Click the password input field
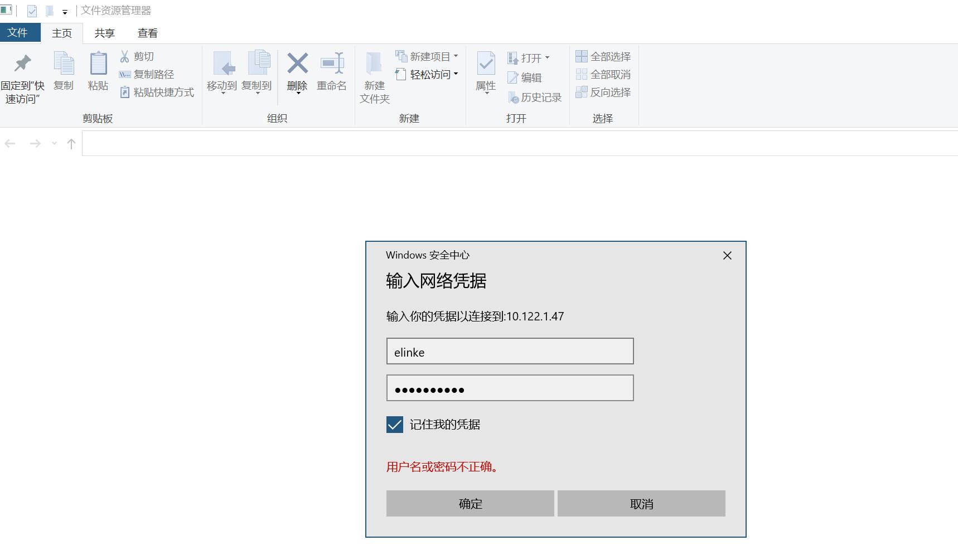Image resolution: width=958 pixels, height=560 pixels. [509, 388]
